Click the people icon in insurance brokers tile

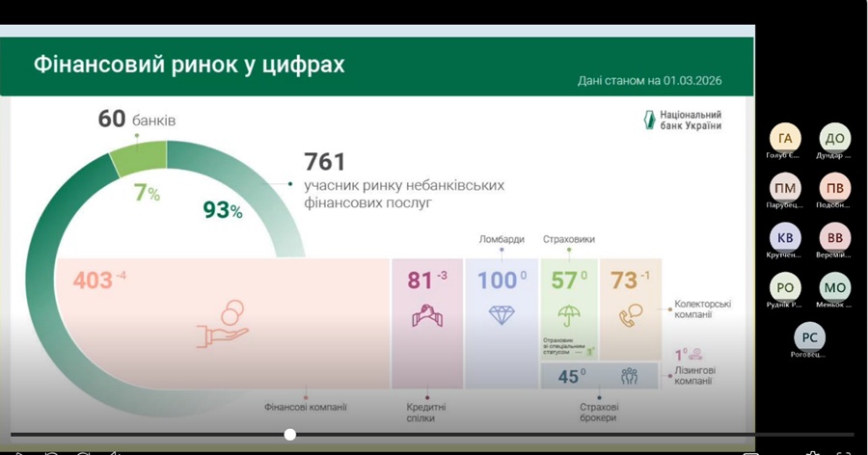click(x=629, y=376)
